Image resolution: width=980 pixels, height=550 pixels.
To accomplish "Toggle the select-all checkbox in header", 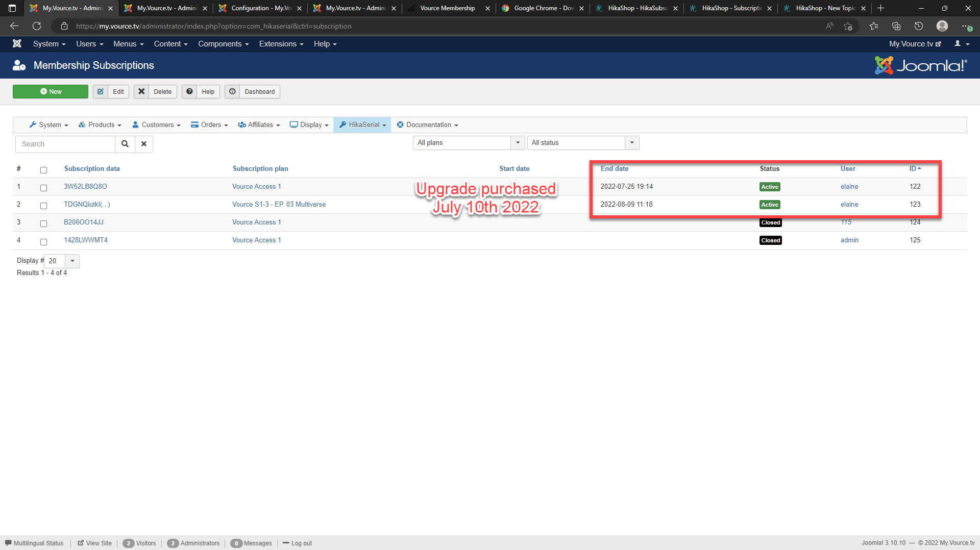I will tap(43, 170).
